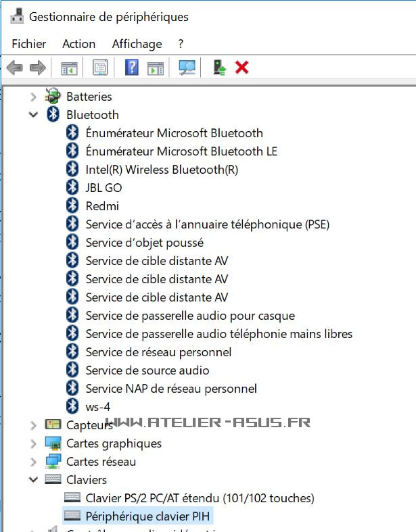Click the update driver toolbar icon

(218, 68)
